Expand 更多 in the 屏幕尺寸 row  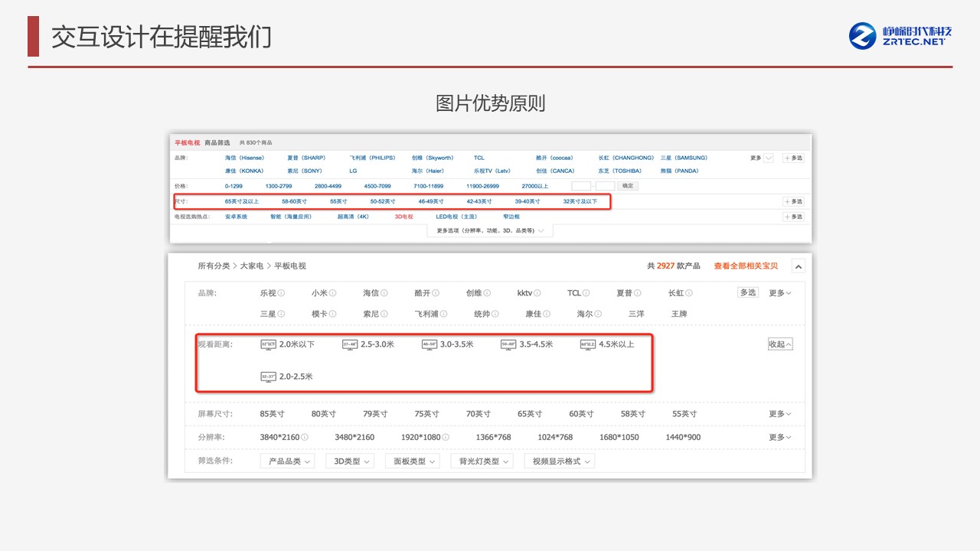[x=780, y=414]
